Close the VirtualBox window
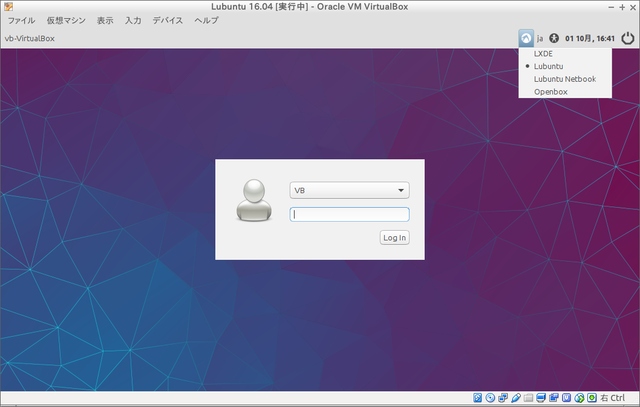Screen dimensions: 640x407 click(x=632, y=7)
